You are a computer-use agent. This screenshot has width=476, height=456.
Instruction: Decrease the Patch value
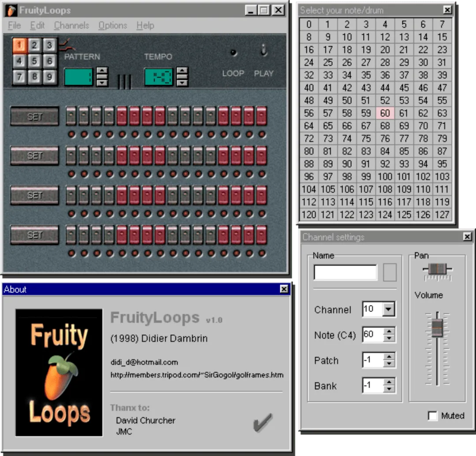tap(389, 363)
